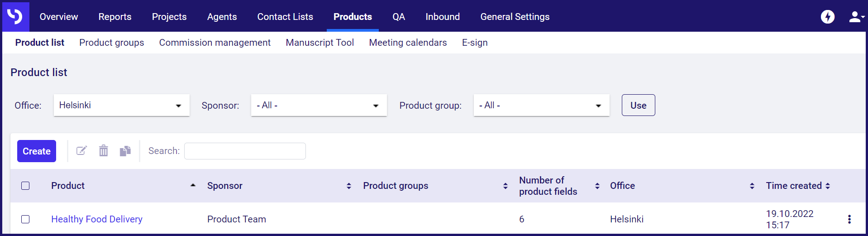The width and height of the screenshot is (868, 236).
Task: Open the user account profile icon
Action: pos(855,17)
